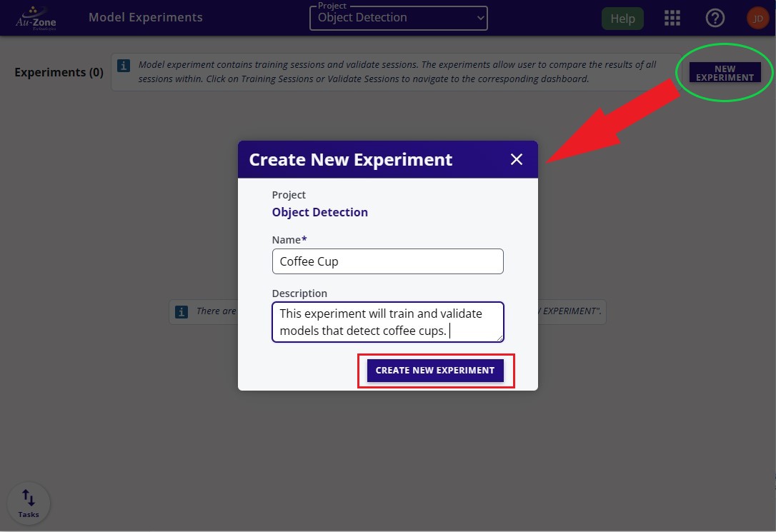Click inside the Description text area
Screen dimensions: 776x532
387,322
